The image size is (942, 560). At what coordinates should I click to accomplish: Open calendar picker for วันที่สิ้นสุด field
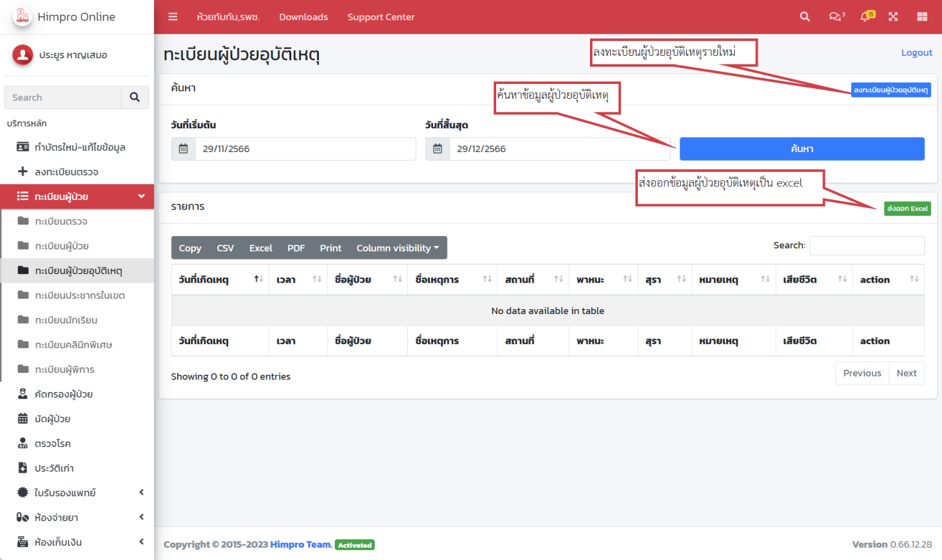click(x=437, y=148)
